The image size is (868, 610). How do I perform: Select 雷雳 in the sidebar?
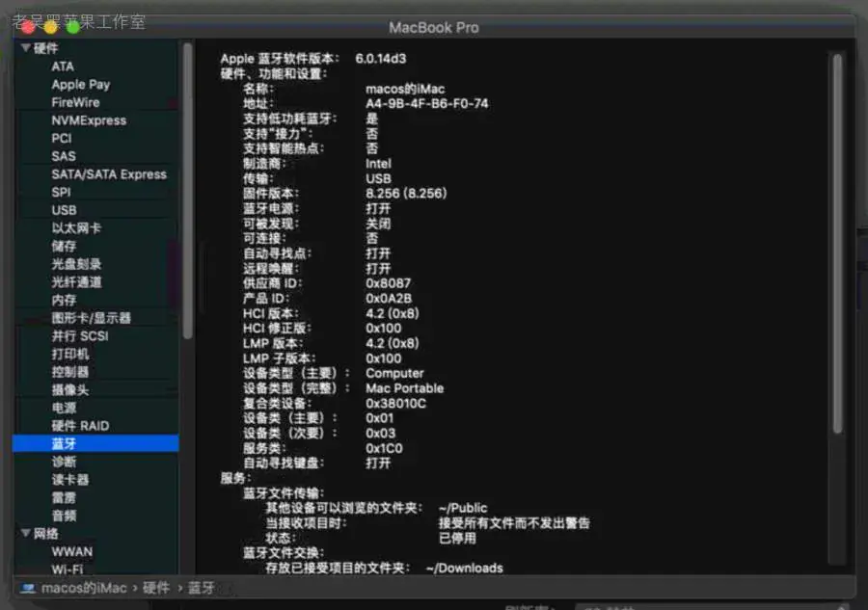pyautogui.click(x=64, y=498)
